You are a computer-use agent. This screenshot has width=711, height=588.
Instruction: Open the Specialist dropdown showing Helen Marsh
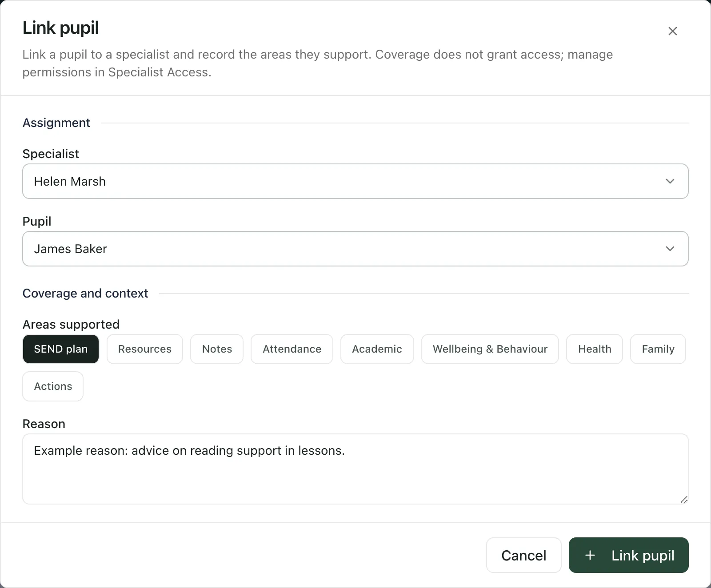click(355, 181)
